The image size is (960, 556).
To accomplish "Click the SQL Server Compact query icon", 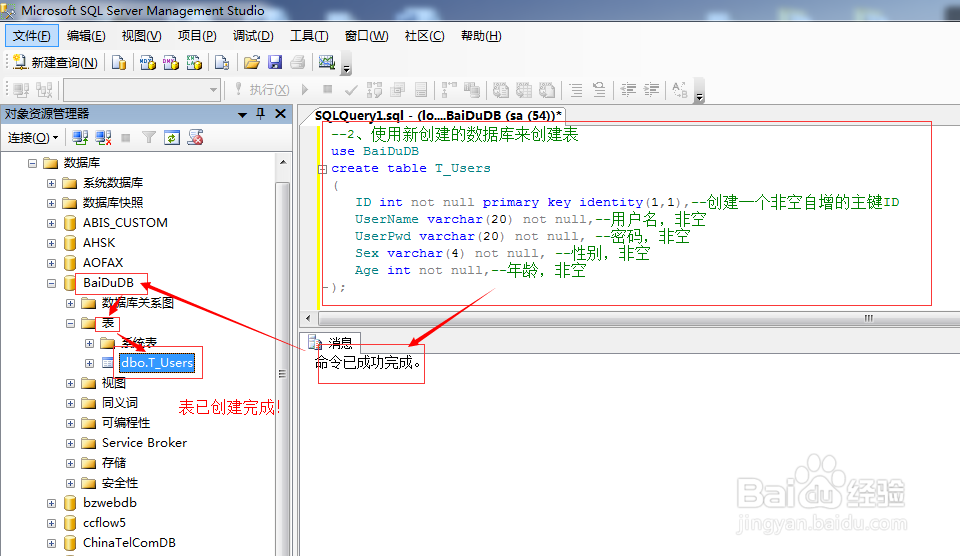I will tap(222, 62).
